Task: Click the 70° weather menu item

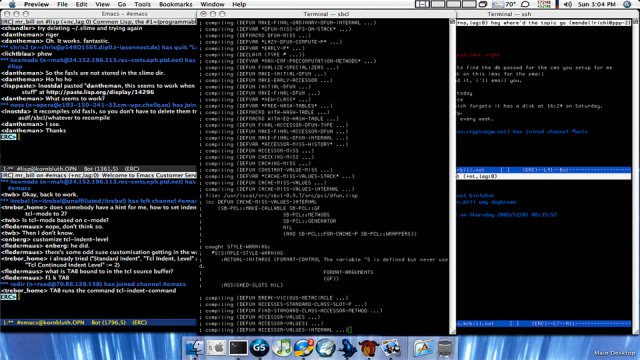Action: tap(504, 4)
